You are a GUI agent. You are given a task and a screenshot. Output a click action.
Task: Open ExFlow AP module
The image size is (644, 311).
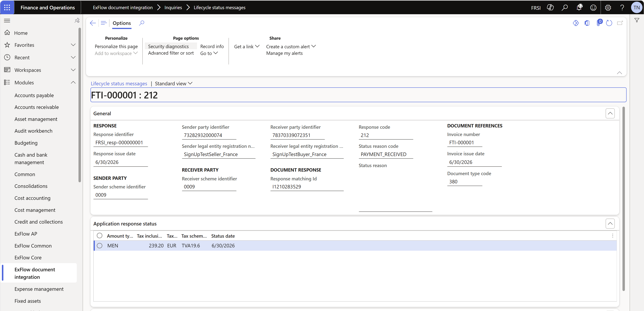26,234
